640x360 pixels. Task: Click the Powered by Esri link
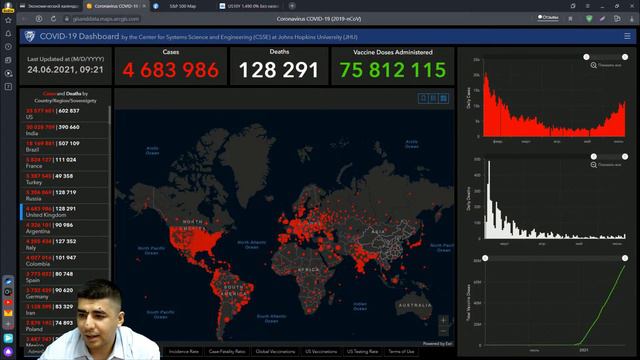click(437, 344)
